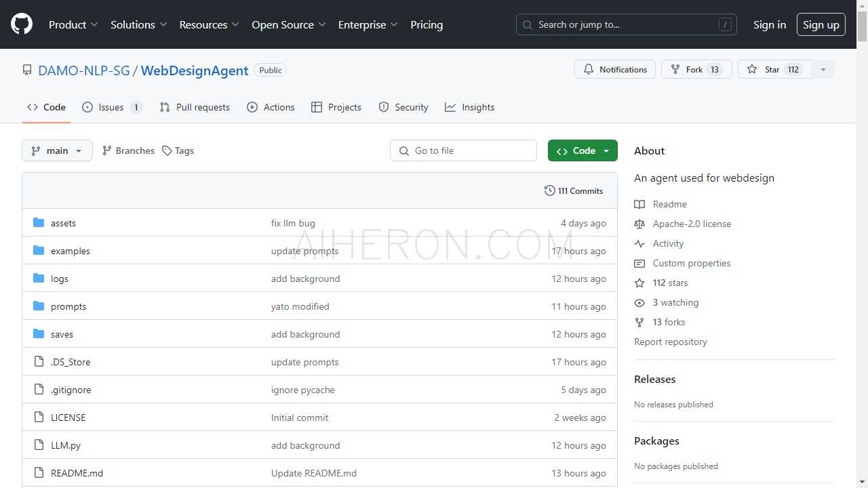The image size is (868, 488).
Task: Click the eye icon beside 3 watching
Action: pos(639,302)
